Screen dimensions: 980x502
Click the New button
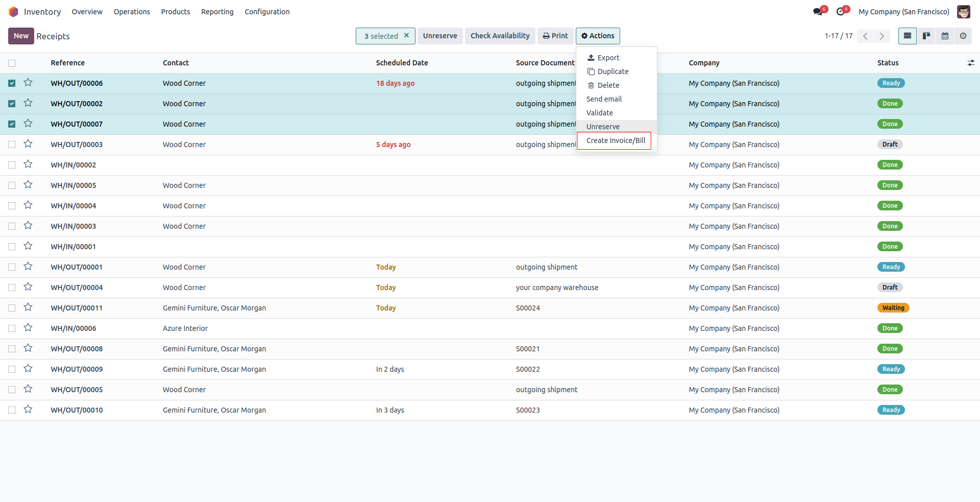point(21,36)
